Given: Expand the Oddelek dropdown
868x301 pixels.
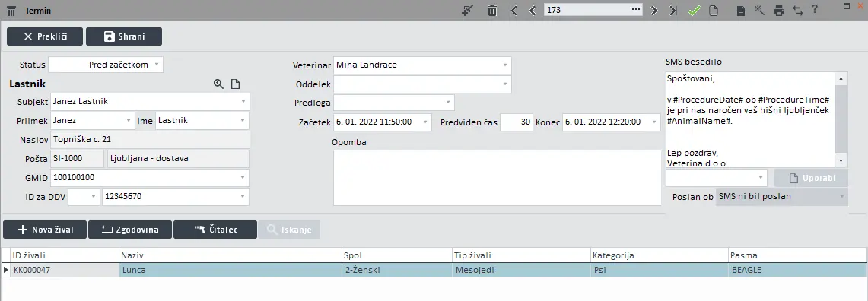Looking at the screenshot, I should pos(505,84).
